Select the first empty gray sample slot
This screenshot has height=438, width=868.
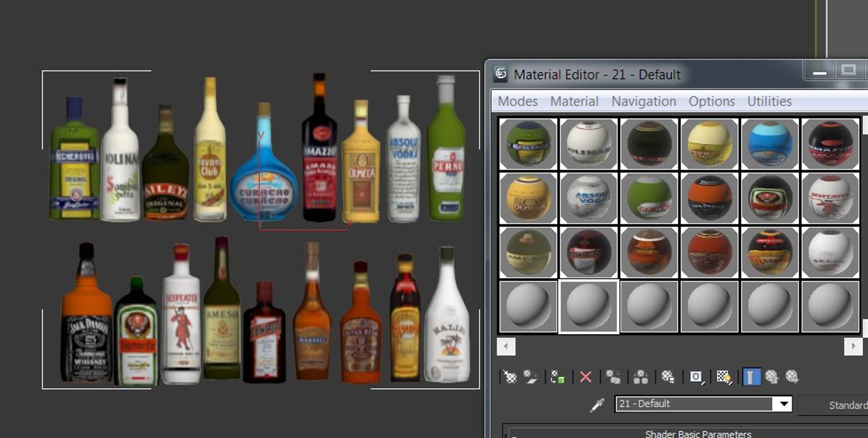tap(528, 306)
